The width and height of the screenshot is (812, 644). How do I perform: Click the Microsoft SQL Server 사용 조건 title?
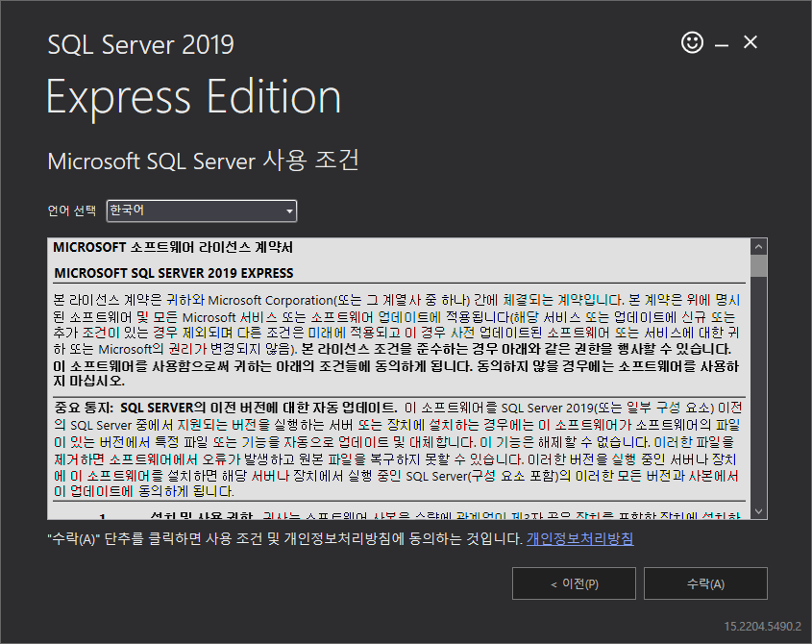(203, 161)
